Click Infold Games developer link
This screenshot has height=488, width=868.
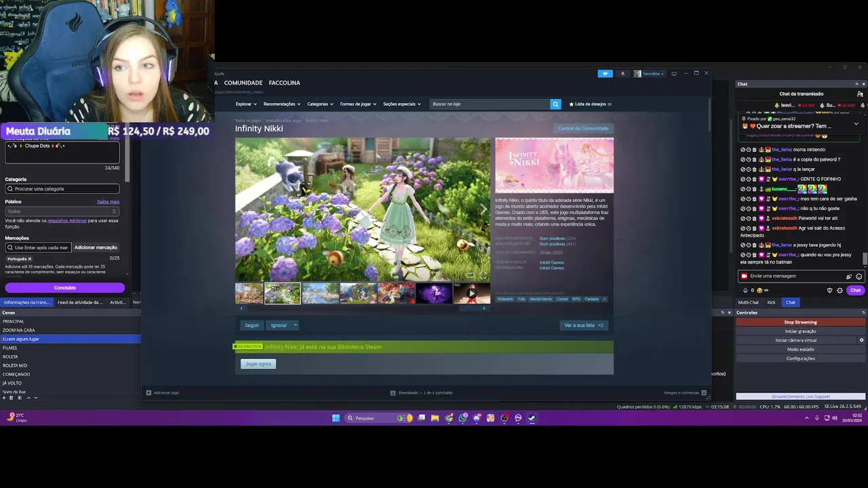[551, 262]
